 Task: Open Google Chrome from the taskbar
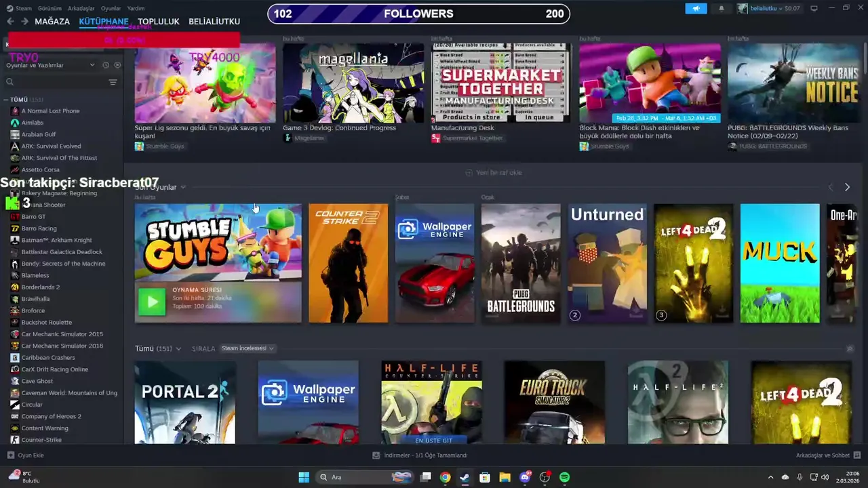[445, 477]
